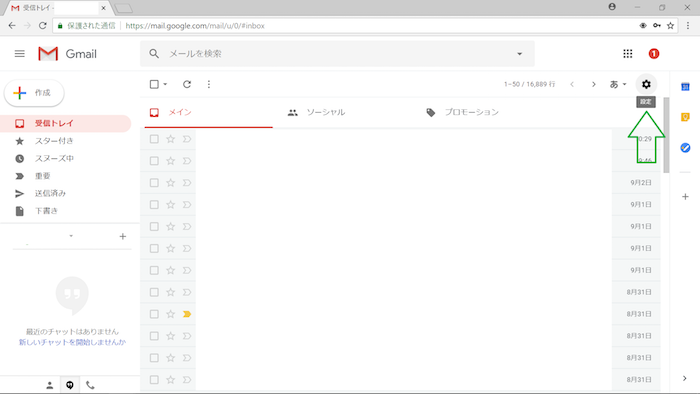Open the email dated 9月2日
This screenshot has width=700, height=394.
coord(400,182)
